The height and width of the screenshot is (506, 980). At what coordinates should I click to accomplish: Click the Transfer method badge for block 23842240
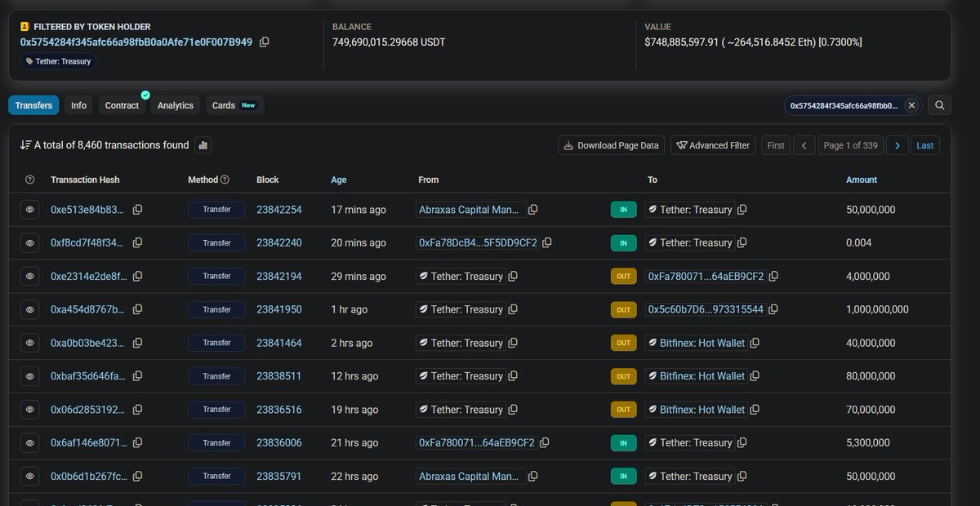point(217,243)
